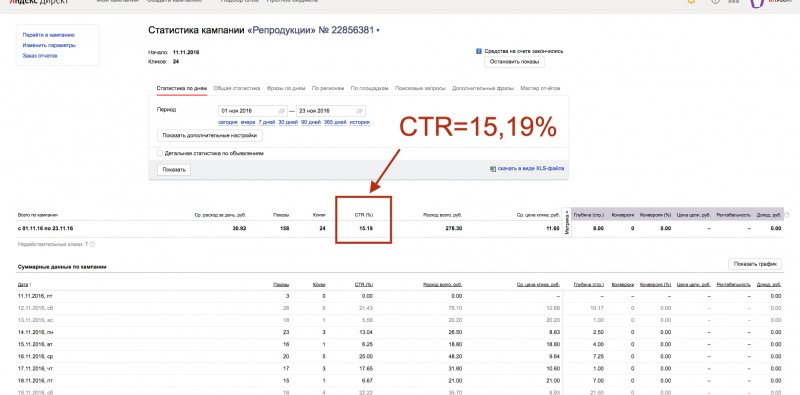This screenshot has width=800, height=395.
Task: Switch to the 'Общая статистика' tab
Action: [237, 88]
